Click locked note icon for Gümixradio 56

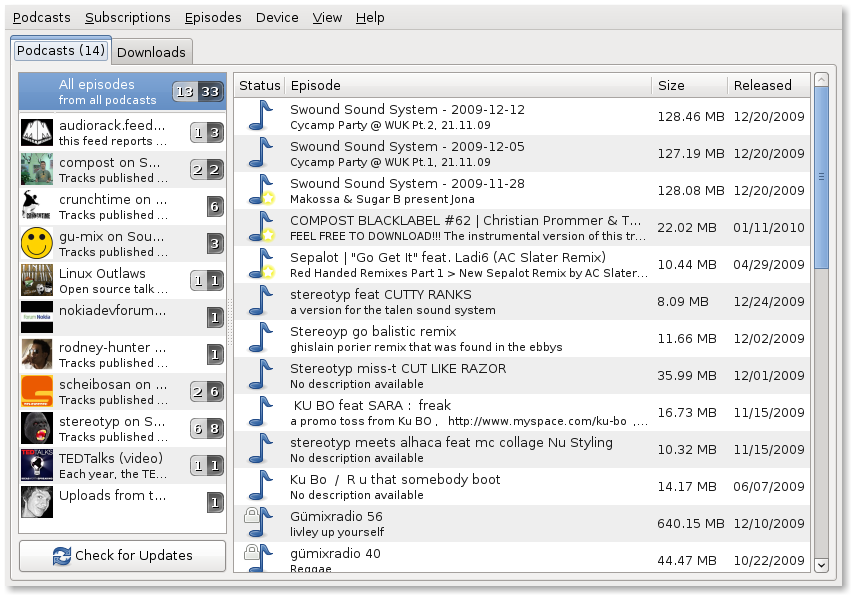coord(258,523)
